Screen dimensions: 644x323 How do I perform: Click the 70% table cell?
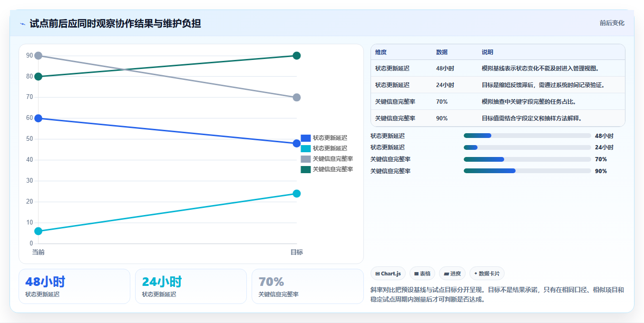point(442,102)
